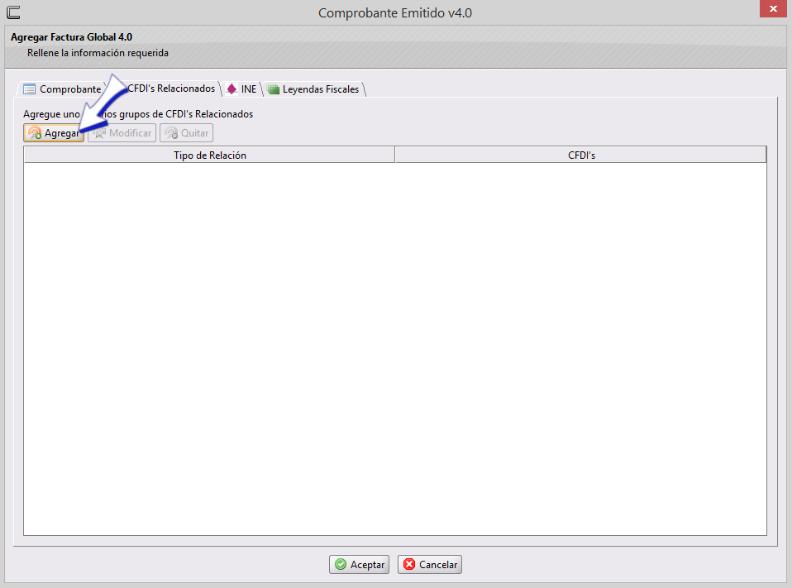Click the Leyendas Fiscales green icon
The width and height of the screenshot is (792, 588).
[273, 89]
